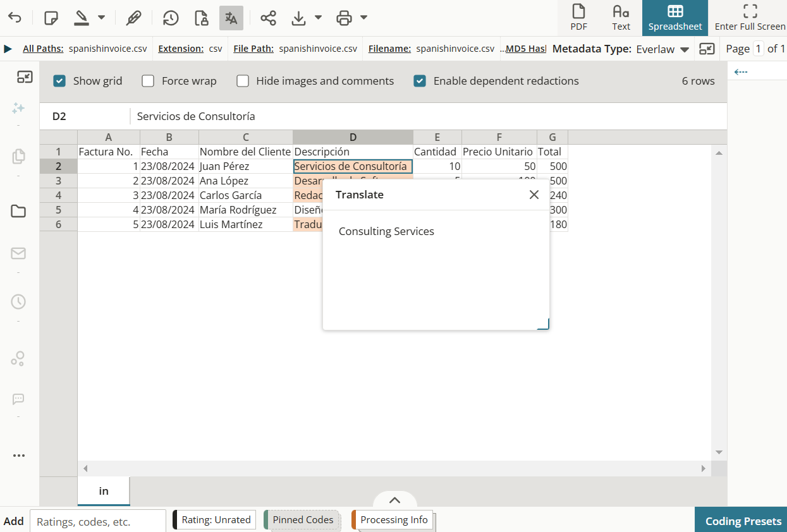
Task: Click the Extension metadata label
Action: point(181,49)
